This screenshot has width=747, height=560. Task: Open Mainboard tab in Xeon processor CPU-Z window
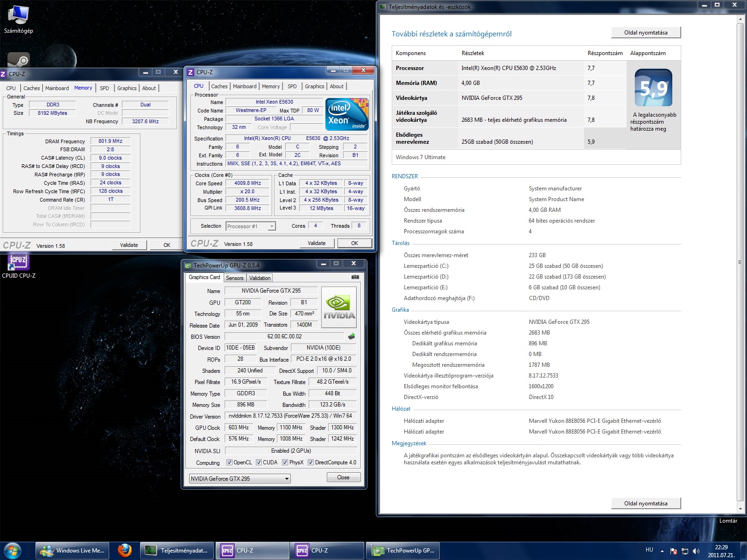(245, 86)
